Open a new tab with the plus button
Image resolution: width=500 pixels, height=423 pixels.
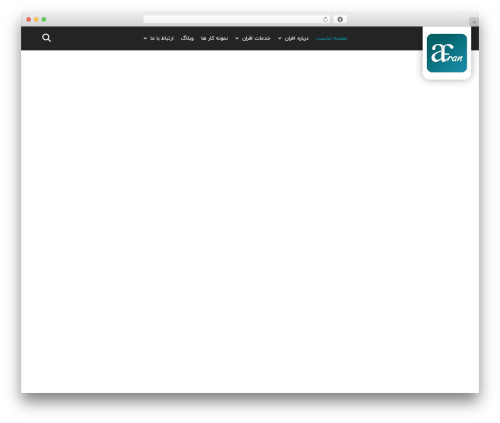pyautogui.click(x=474, y=22)
